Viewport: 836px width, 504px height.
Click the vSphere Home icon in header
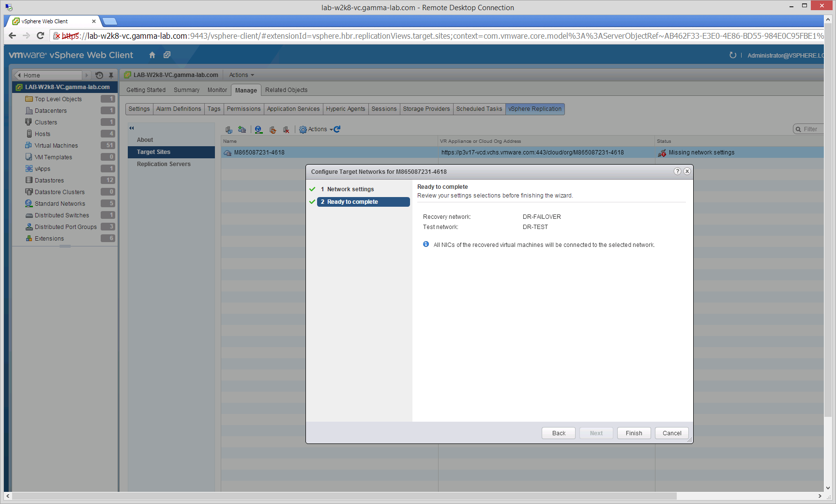[x=152, y=55]
